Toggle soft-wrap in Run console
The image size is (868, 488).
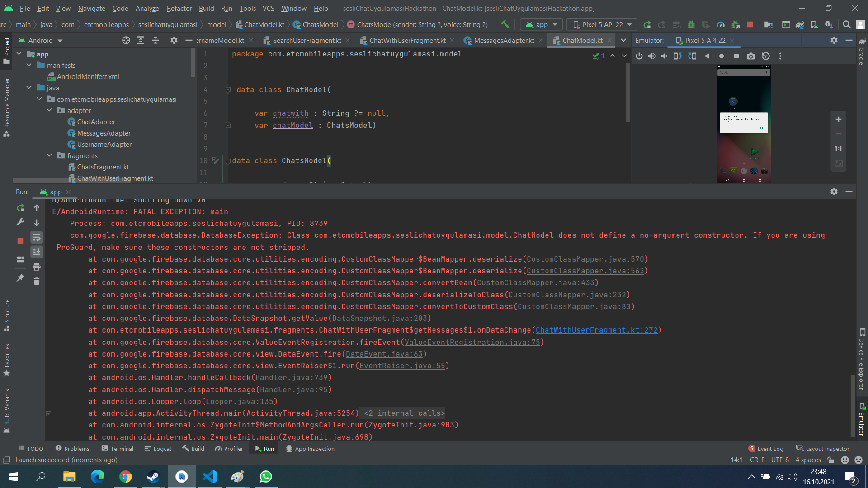tap(37, 237)
